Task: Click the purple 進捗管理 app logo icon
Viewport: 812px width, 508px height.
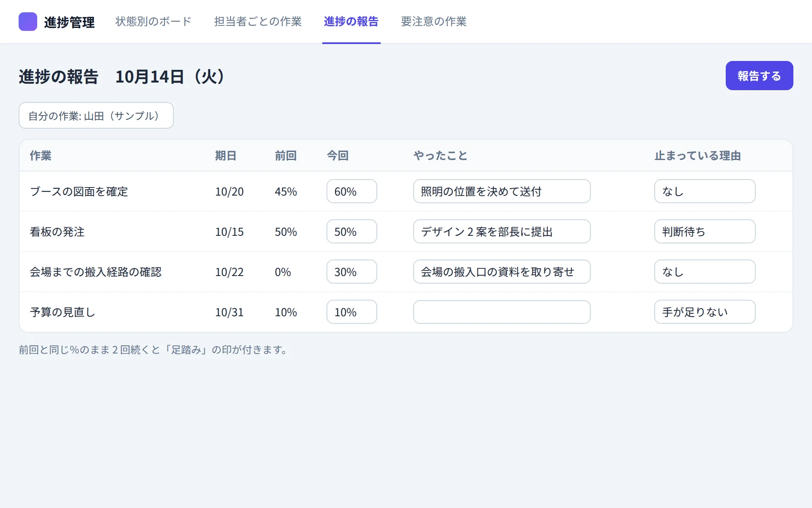Action: click(28, 22)
